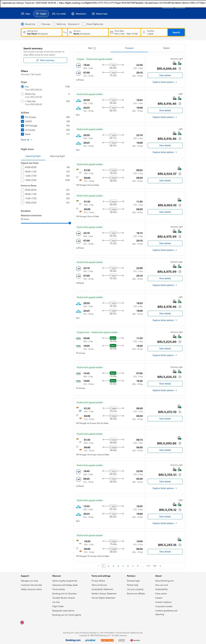Expand Explore ticket options for BRL4,846.66 flight
Screen dimensions: 206x644
tap(165, 82)
